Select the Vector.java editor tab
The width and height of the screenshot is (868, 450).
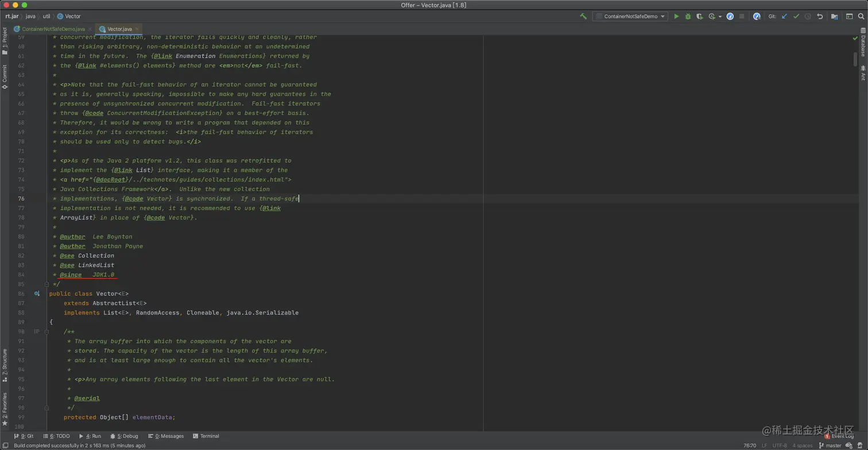(119, 29)
